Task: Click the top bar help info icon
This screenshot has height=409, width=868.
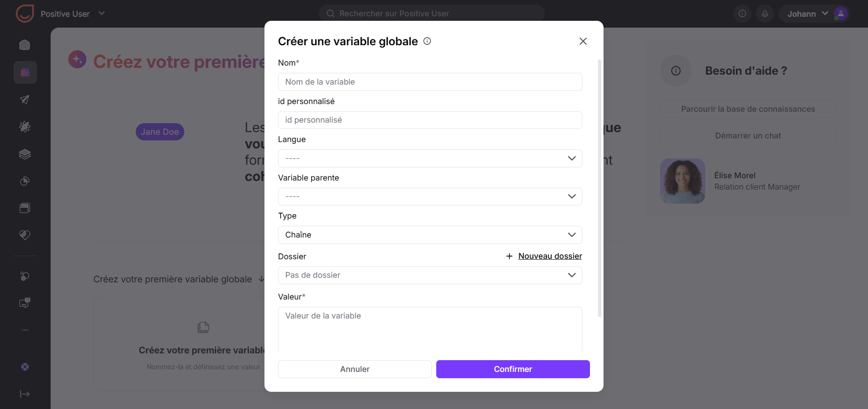Action: pos(742,14)
